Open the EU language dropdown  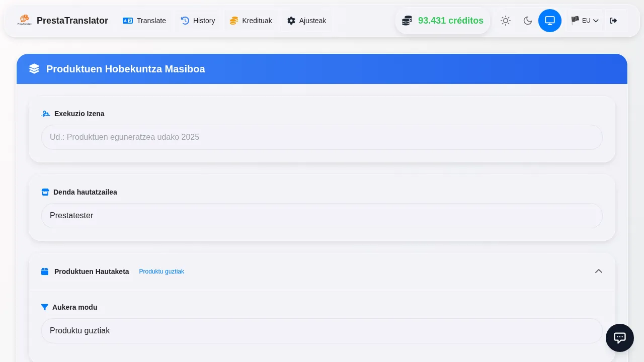(x=585, y=21)
